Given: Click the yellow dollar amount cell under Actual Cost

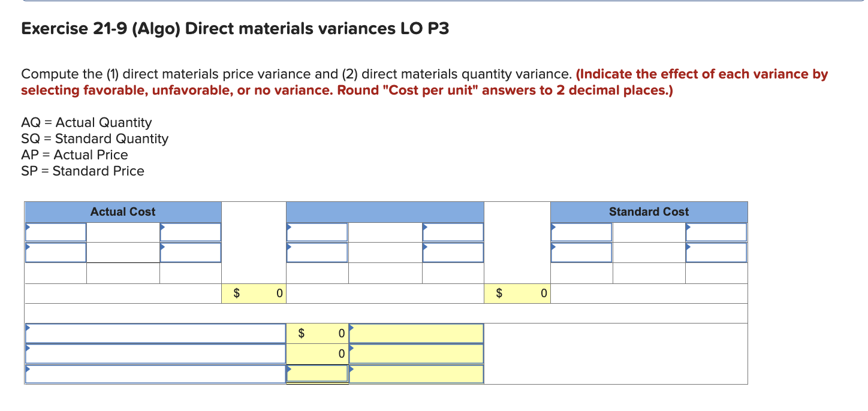Looking at the screenshot, I should click(254, 293).
